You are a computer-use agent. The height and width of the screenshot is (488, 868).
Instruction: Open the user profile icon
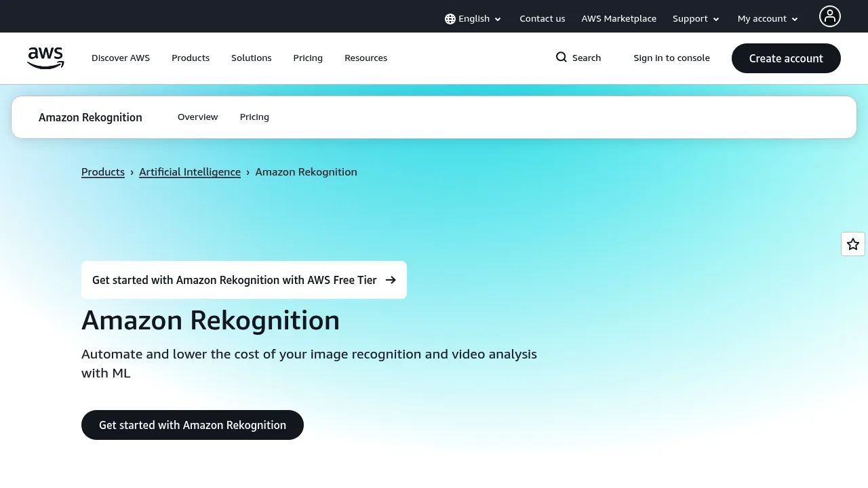(830, 16)
